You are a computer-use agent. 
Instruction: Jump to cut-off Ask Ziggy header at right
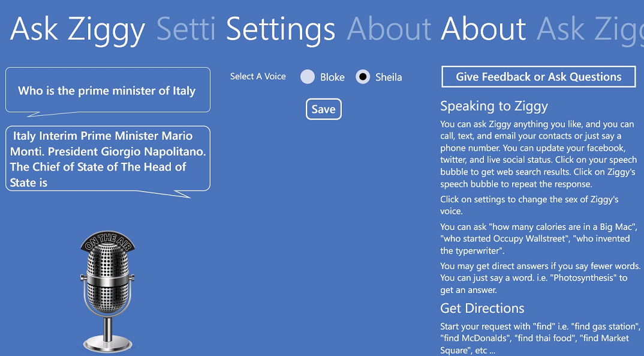pyautogui.click(x=590, y=29)
